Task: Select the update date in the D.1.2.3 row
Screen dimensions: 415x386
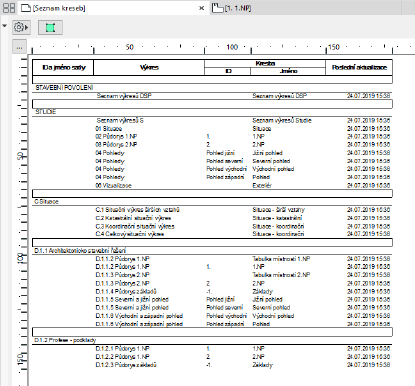Action: [x=368, y=365]
